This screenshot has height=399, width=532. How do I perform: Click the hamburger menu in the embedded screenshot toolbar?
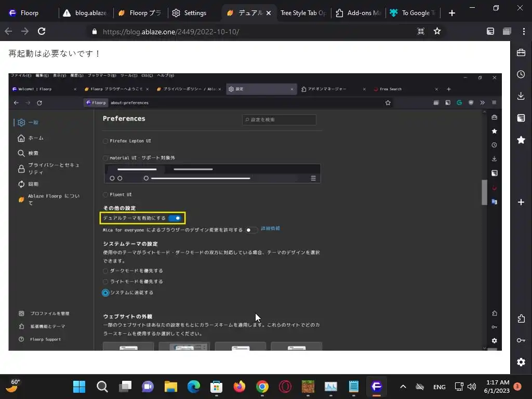click(x=494, y=102)
